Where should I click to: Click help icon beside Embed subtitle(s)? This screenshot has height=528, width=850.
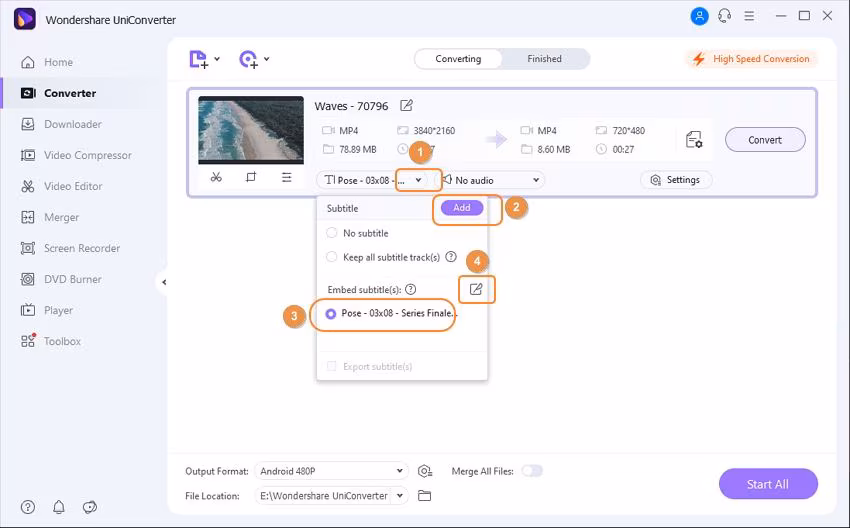pos(411,289)
